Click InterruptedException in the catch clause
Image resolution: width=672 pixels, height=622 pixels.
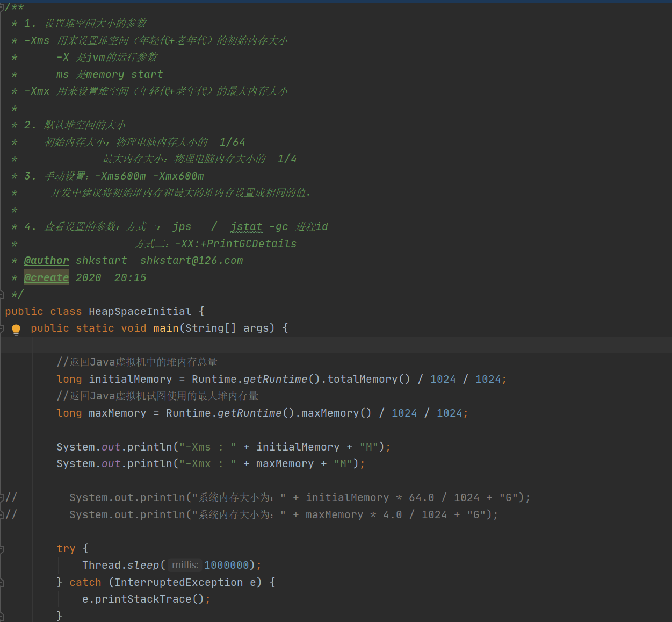click(x=179, y=582)
